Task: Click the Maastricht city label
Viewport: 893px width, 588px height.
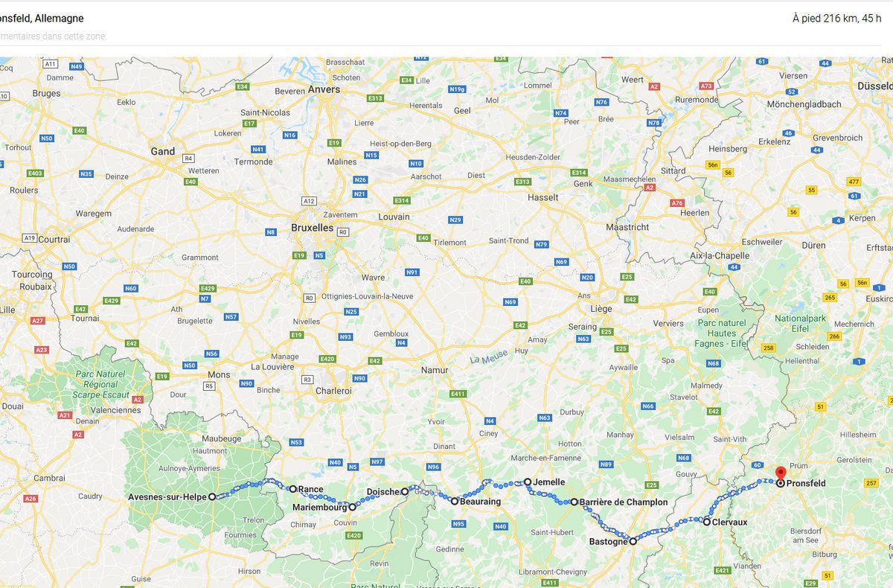Action: pyautogui.click(x=627, y=227)
